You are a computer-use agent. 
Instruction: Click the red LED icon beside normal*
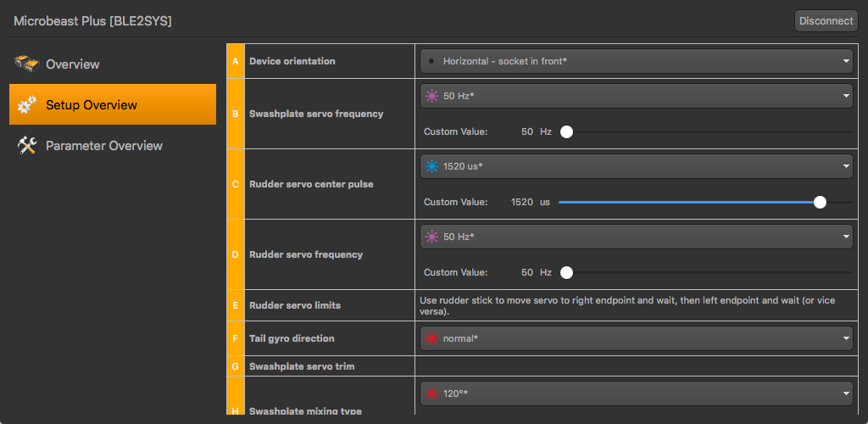[431, 338]
